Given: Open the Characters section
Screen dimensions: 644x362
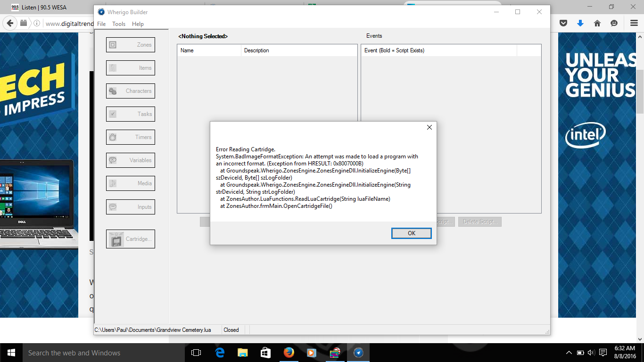Looking at the screenshot, I should (131, 91).
